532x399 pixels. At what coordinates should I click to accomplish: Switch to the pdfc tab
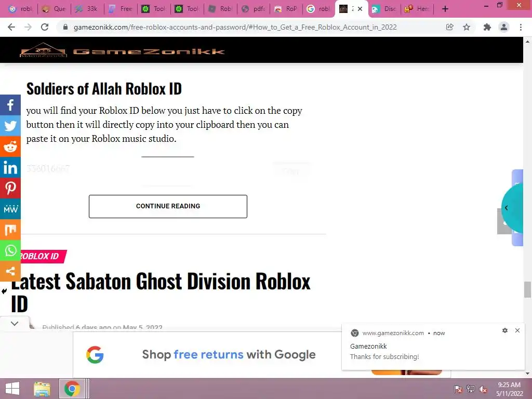[x=254, y=9]
